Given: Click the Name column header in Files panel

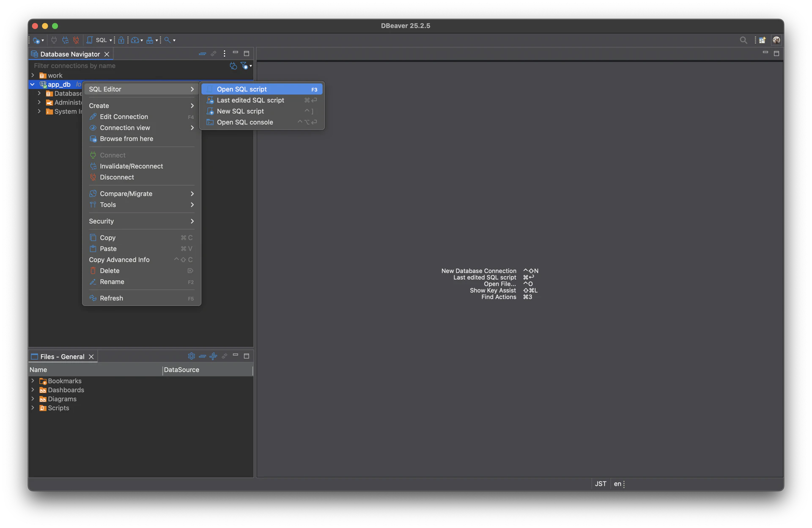Looking at the screenshot, I should point(96,370).
